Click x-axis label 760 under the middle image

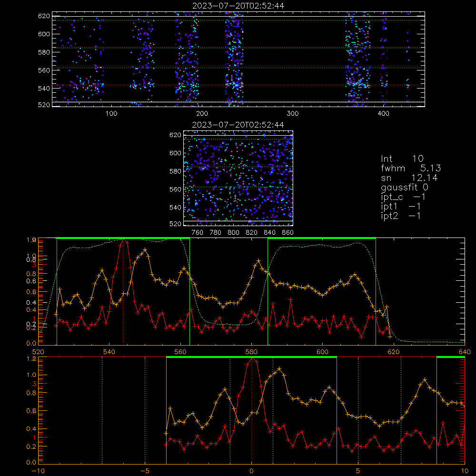(198, 233)
